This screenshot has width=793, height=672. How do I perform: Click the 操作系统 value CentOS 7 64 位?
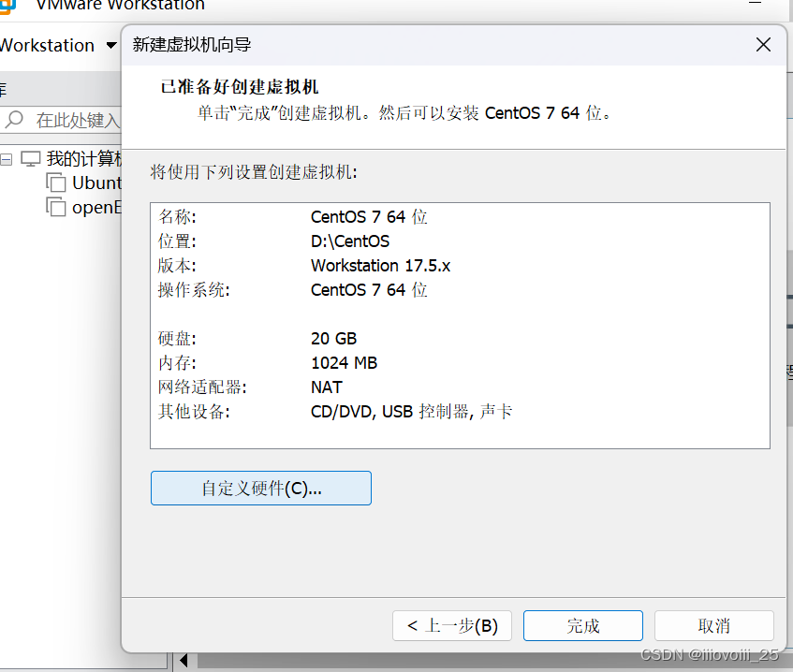point(369,290)
